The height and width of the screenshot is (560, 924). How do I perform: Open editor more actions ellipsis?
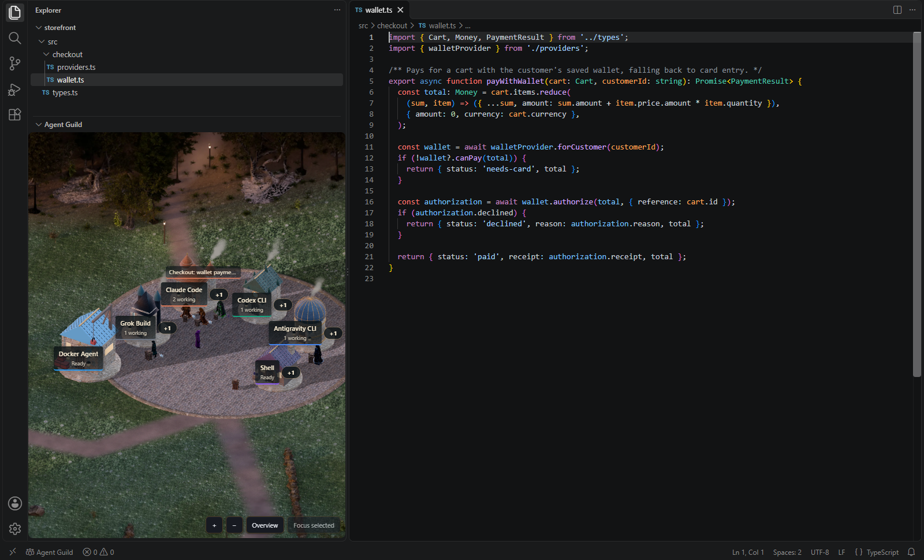[912, 10]
